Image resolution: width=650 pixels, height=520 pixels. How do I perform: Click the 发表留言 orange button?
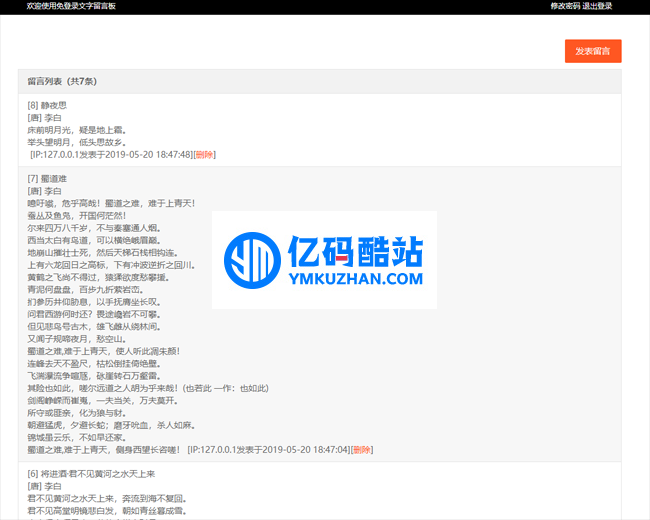click(x=593, y=51)
